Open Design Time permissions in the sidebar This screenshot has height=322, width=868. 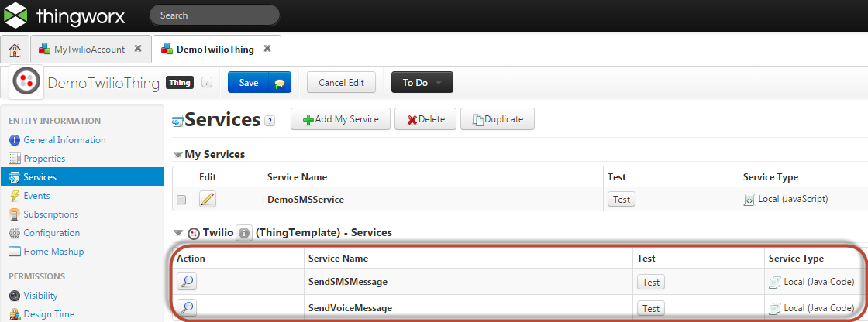pyautogui.click(x=49, y=313)
